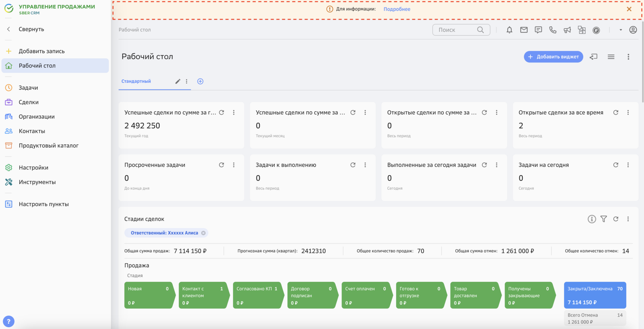Open options menu of Задачи на сегодня
The height and width of the screenshot is (329, 644).
coord(628,165)
